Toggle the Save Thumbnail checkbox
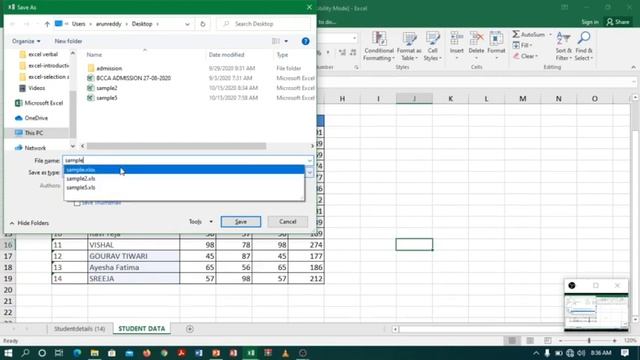 [x=77, y=203]
